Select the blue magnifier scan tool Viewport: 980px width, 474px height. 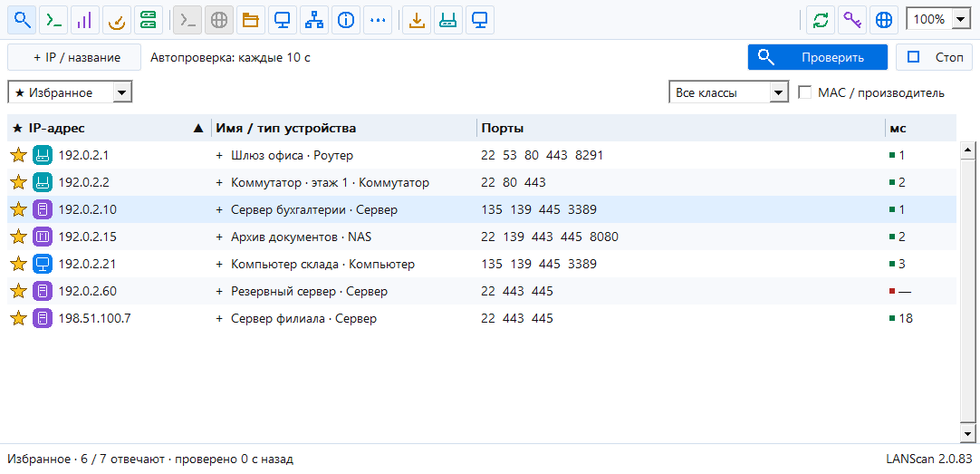coord(23,20)
